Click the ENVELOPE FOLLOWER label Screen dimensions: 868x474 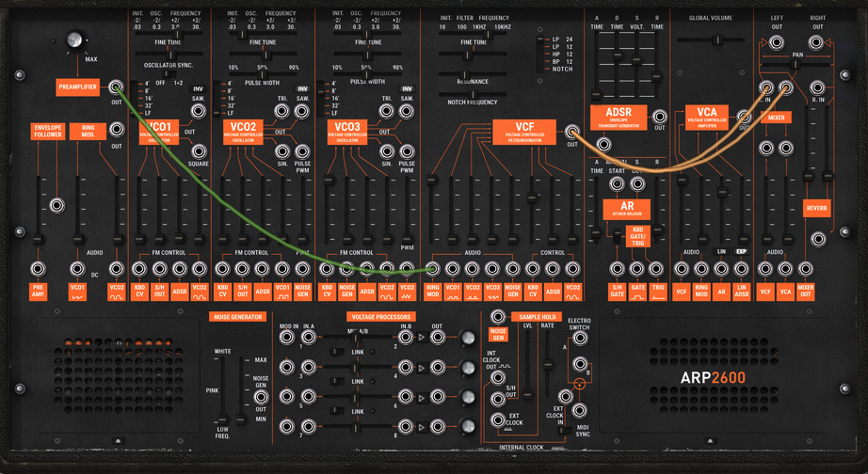click(48, 131)
